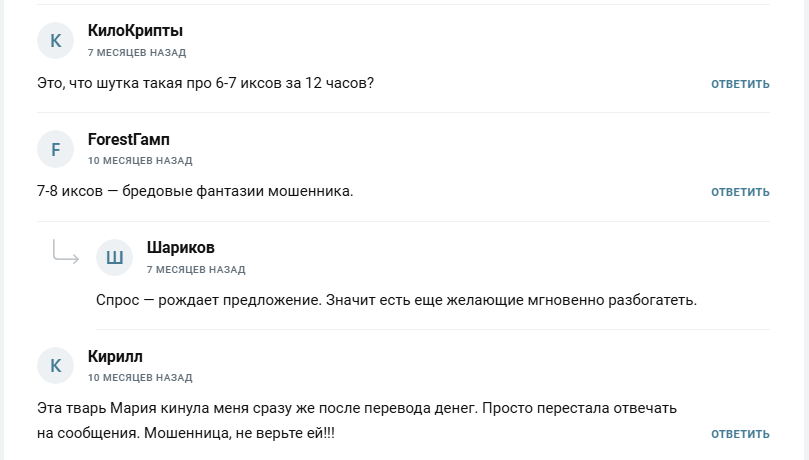Hit Ответить on Кирилл's comment
The width and height of the screenshot is (809, 460).
[x=740, y=434]
